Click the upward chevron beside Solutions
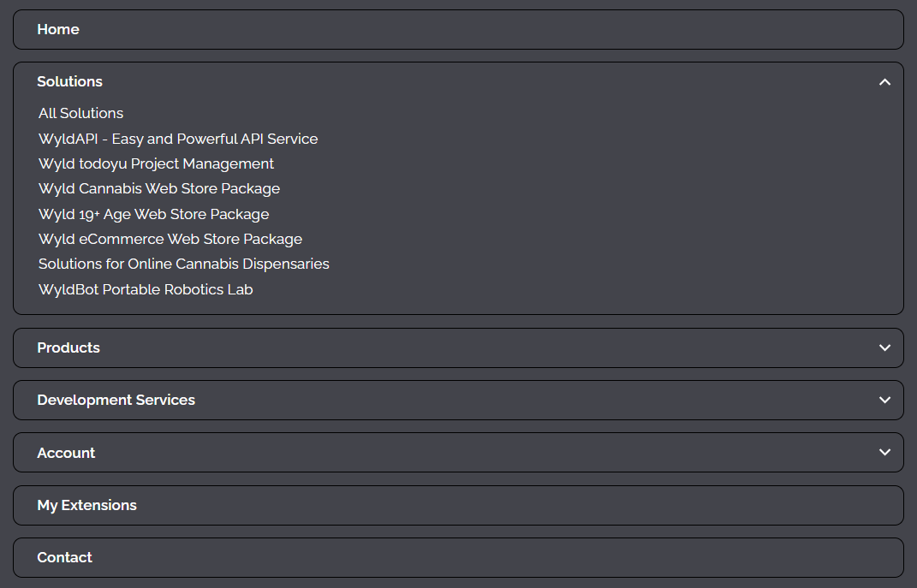The image size is (917, 588). 884,81
